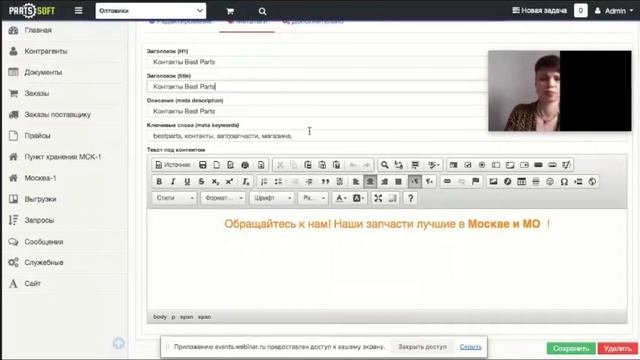
Task: Open Заказы поставщику in the sidebar
Action: (x=58, y=115)
